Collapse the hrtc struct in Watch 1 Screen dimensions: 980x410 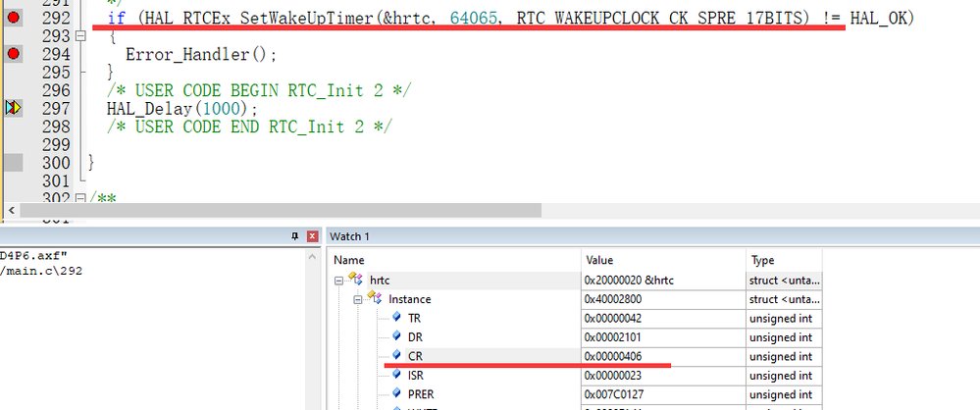tap(338, 281)
